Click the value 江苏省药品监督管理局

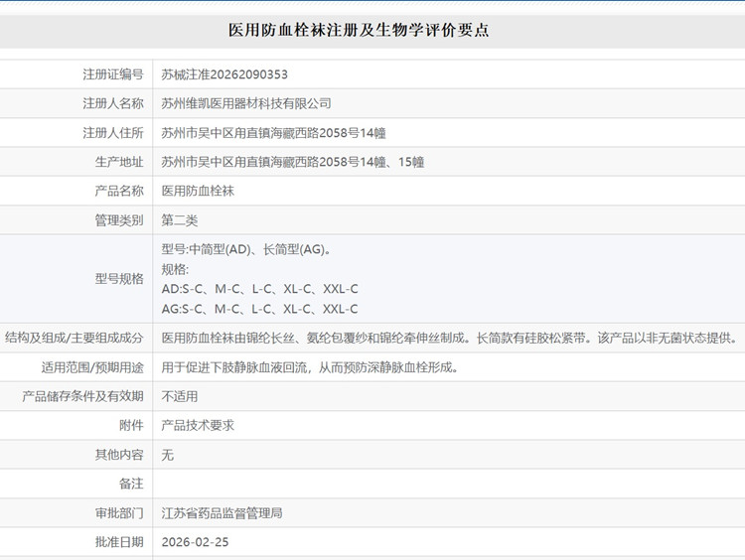tap(222, 513)
